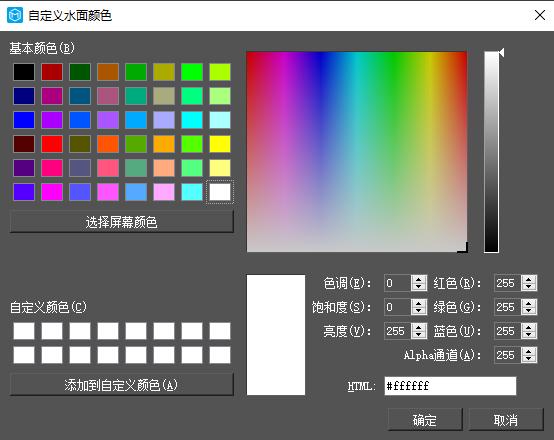Increase 红色 red value with up arrow
Viewport: 554px width, 440px height.
[x=529, y=279]
